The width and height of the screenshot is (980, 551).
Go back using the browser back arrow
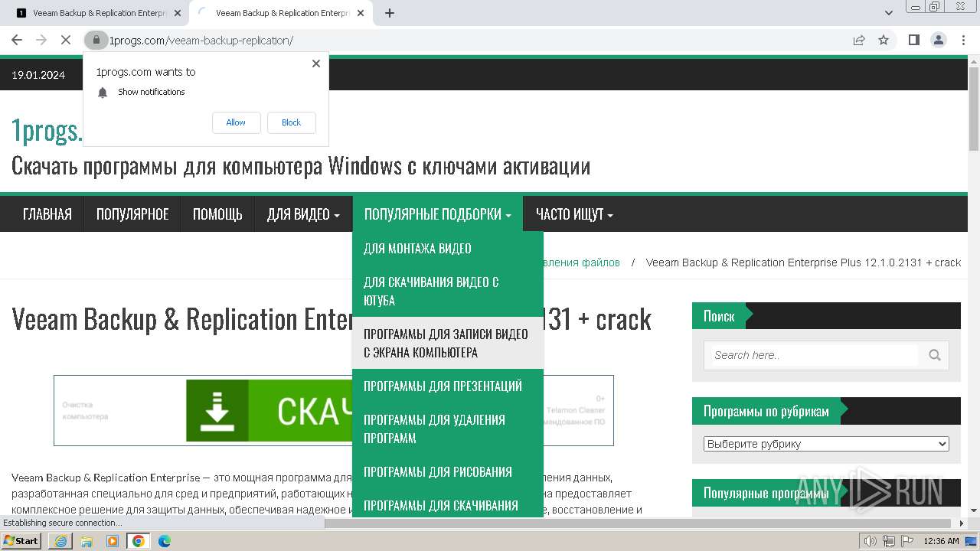[17, 40]
